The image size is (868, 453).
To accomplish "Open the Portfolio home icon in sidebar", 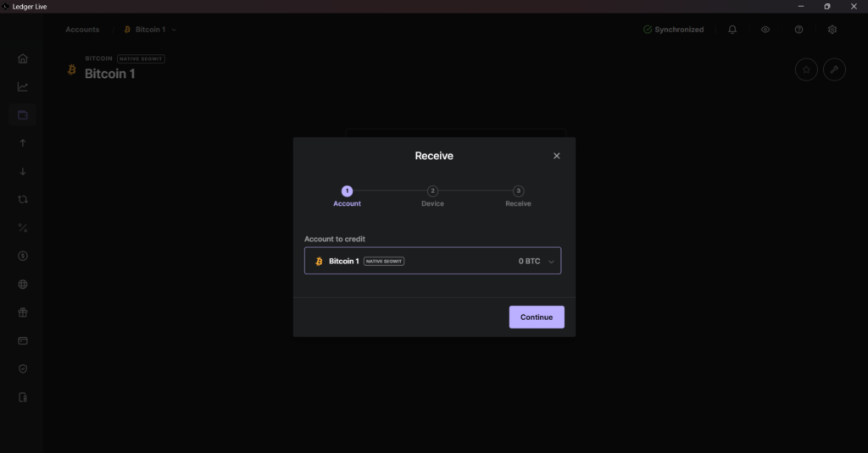I will (23, 58).
